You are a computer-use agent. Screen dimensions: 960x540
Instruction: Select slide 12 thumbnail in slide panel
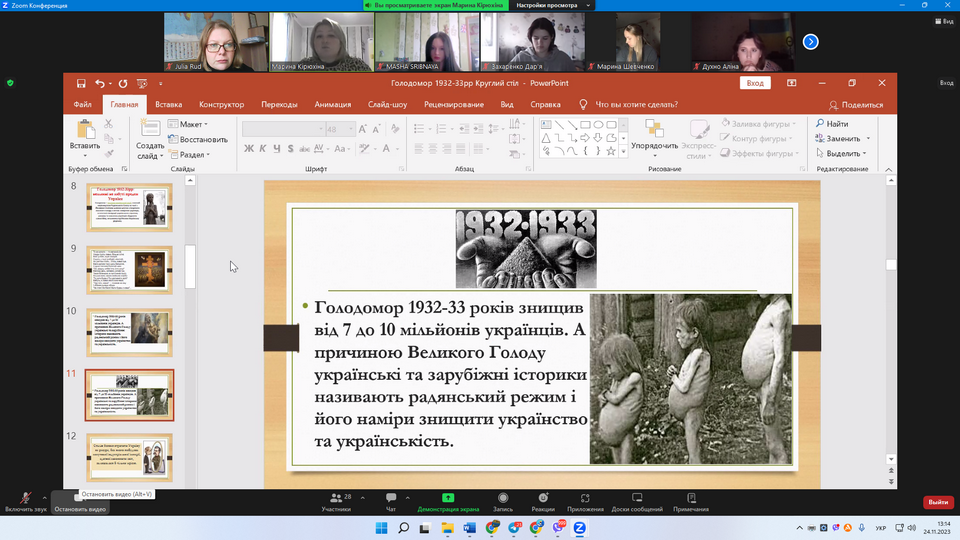pos(129,456)
